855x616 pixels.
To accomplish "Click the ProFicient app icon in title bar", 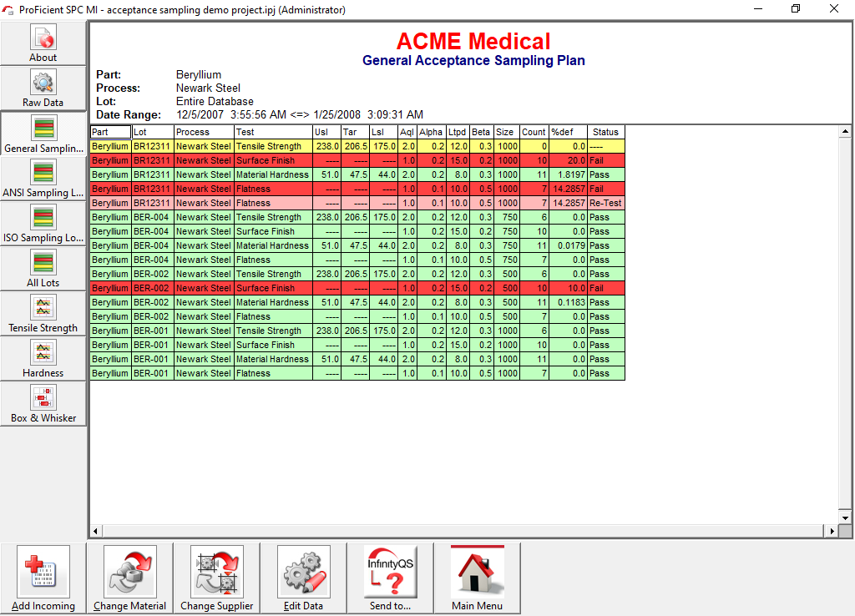I will (8, 10).
